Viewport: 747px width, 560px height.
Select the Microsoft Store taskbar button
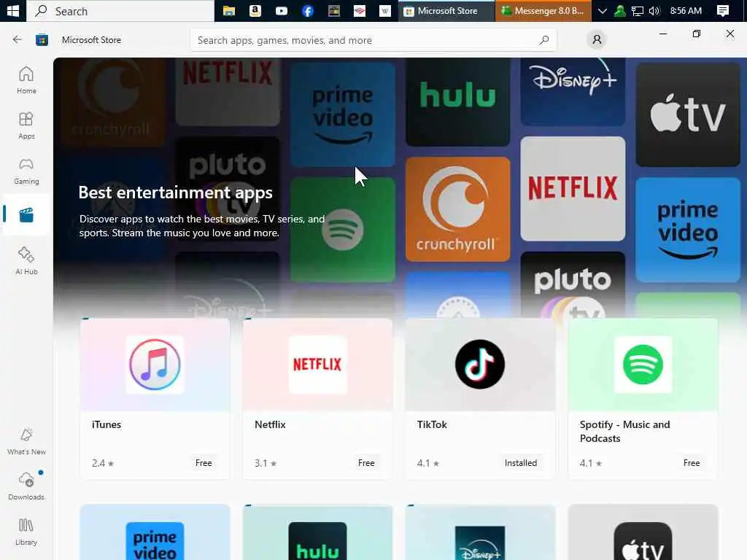click(446, 10)
